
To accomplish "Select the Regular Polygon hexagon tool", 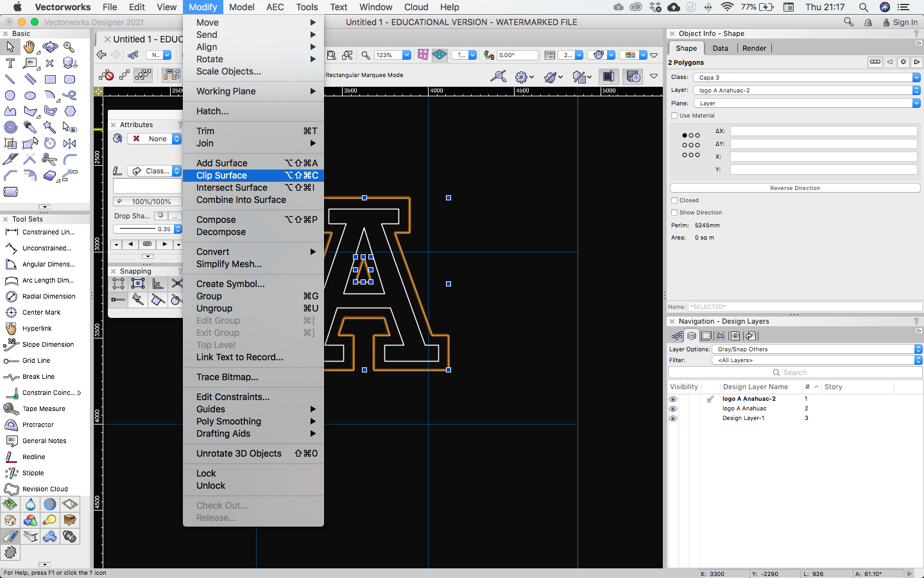I will pos(69,111).
